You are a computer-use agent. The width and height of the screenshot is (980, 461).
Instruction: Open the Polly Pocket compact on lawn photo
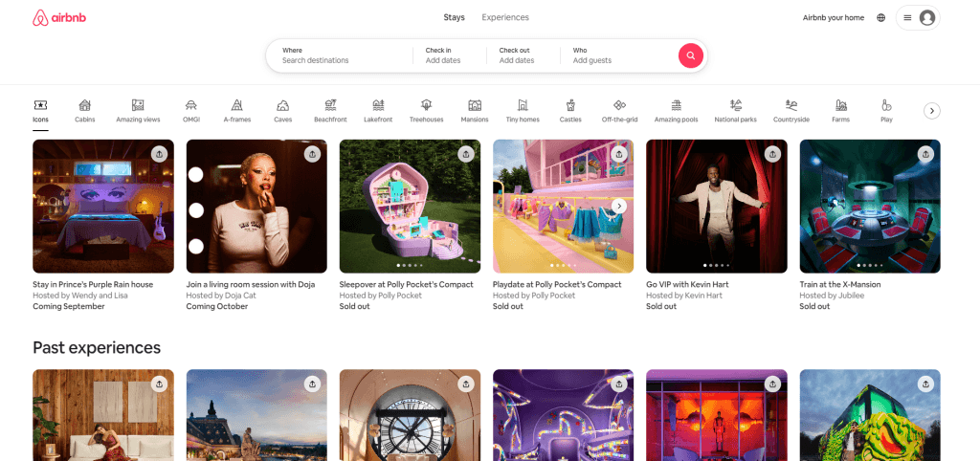[x=410, y=207]
